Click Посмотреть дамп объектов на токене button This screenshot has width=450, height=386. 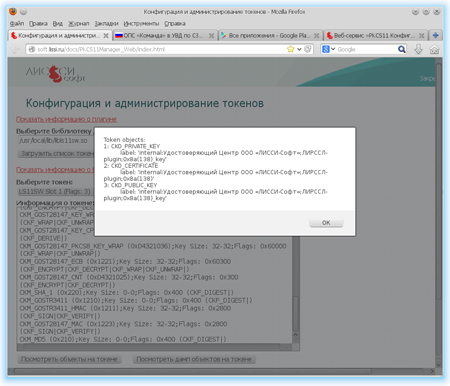[194, 359]
